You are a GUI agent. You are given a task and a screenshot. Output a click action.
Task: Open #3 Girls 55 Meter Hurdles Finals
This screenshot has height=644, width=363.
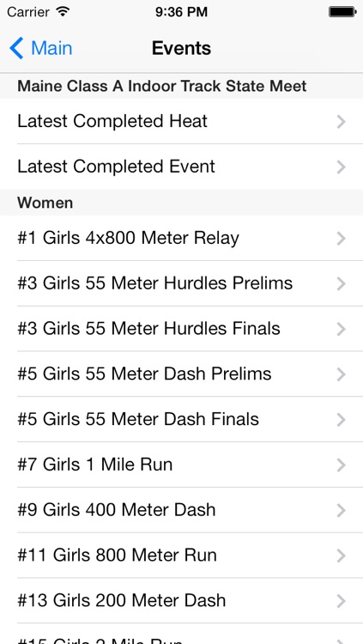tap(182, 329)
